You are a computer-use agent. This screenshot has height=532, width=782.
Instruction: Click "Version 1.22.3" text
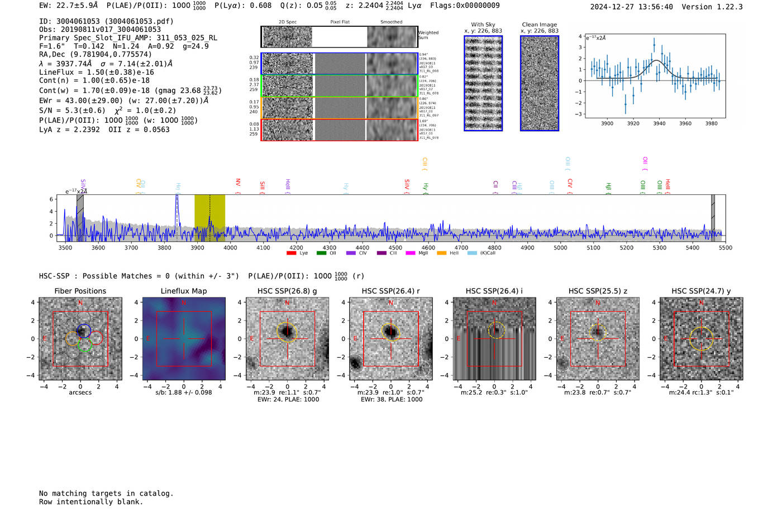point(712,7)
